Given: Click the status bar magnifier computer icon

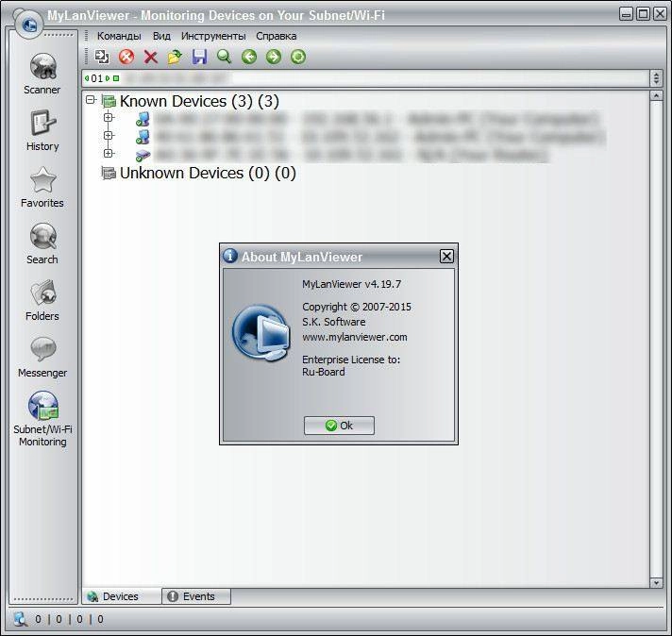Looking at the screenshot, I should [x=20, y=619].
